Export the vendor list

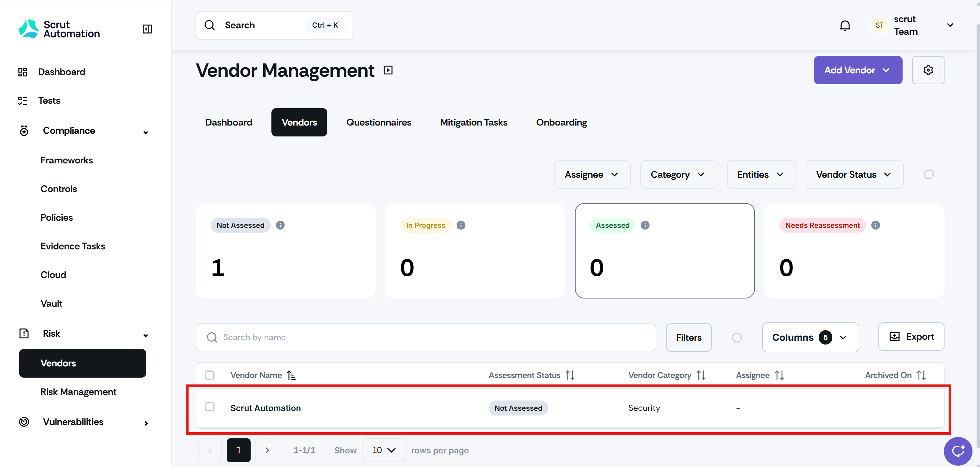coord(911,337)
